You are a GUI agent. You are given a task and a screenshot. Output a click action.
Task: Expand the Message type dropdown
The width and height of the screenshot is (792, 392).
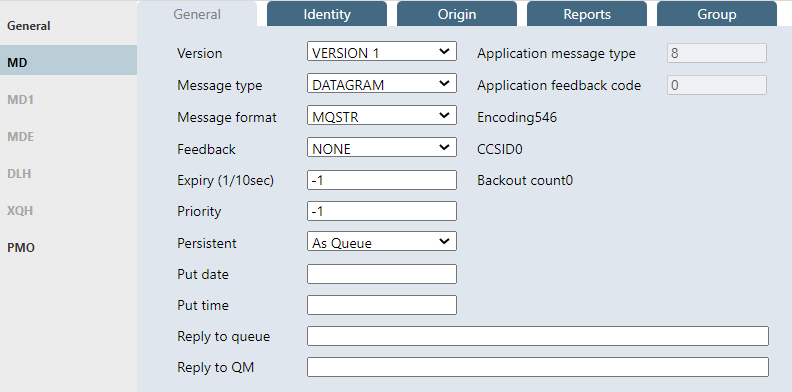coord(382,84)
